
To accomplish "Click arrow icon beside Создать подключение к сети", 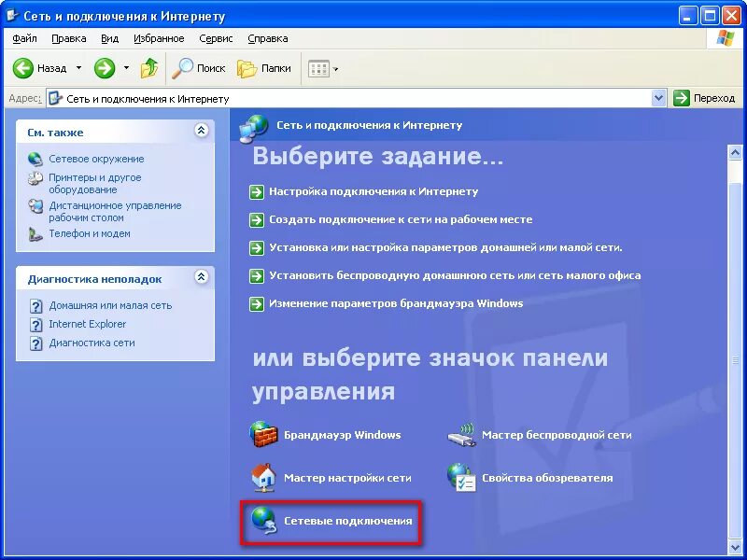I will coord(257,220).
